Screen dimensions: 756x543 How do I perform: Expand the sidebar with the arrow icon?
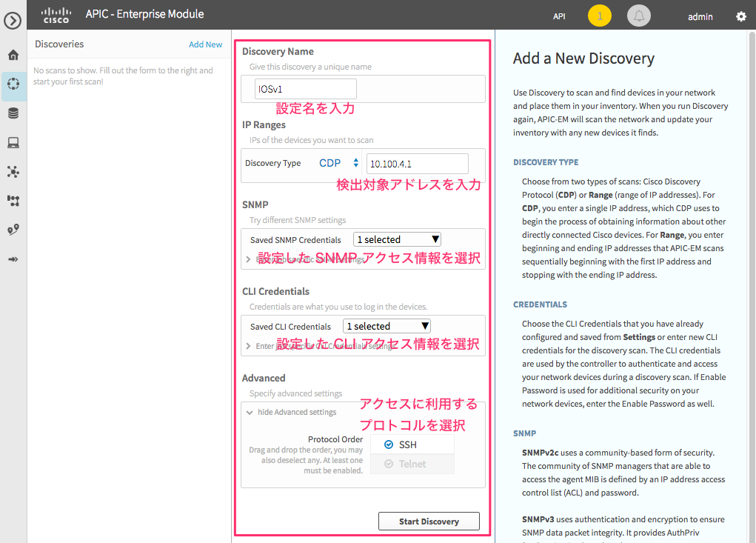[13, 21]
